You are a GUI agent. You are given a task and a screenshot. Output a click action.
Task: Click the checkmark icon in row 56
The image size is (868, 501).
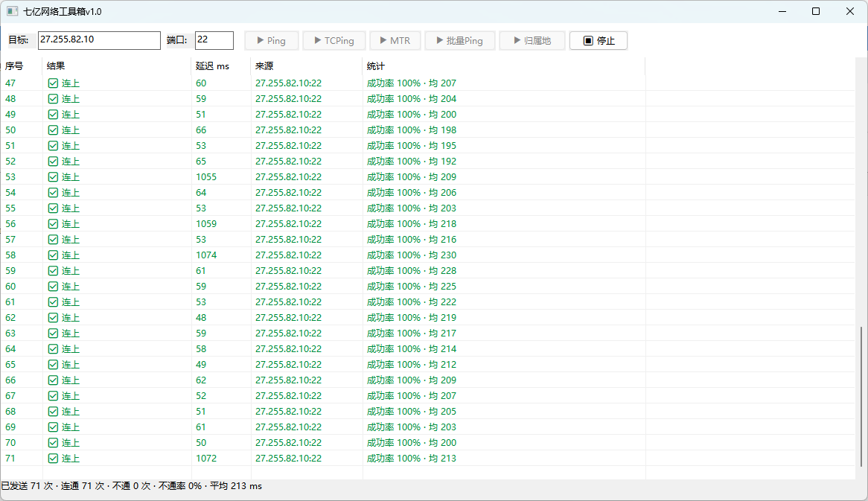click(53, 224)
